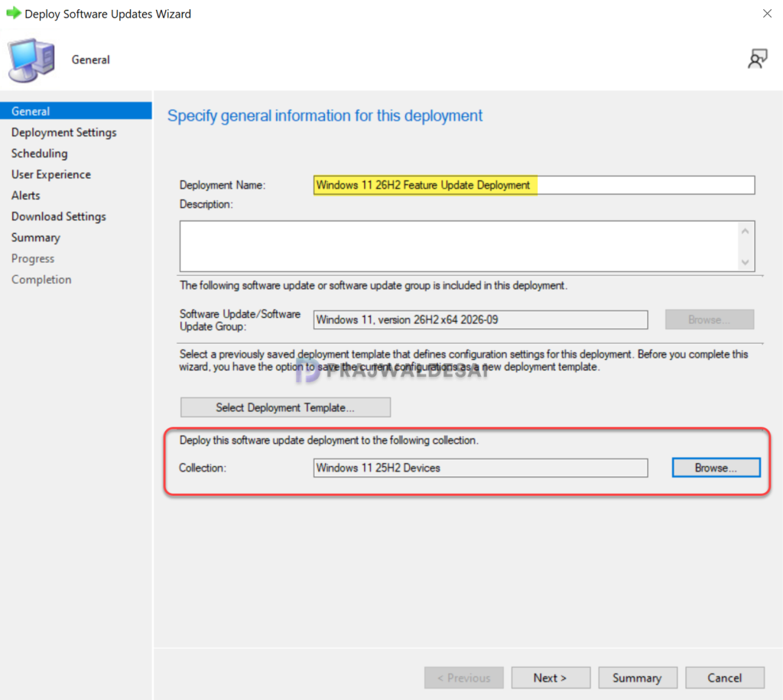Click into the Deployment Name field
The height and width of the screenshot is (700, 783).
click(534, 185)
